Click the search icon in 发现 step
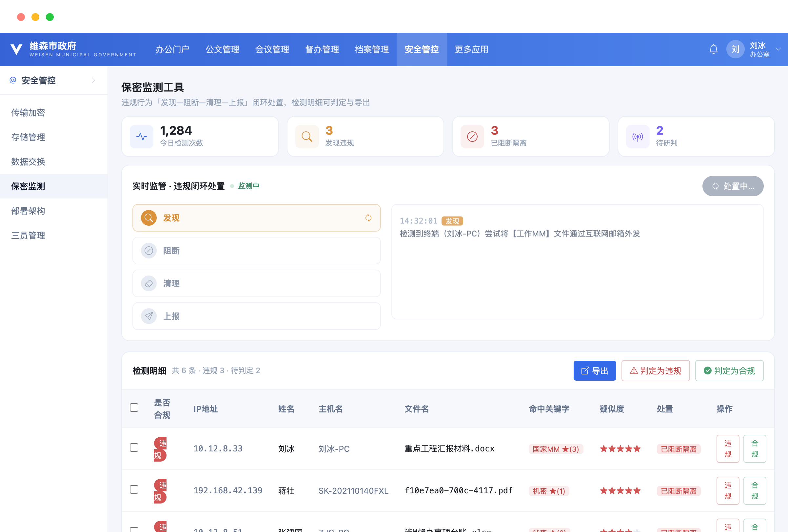 tap(148, 218)
